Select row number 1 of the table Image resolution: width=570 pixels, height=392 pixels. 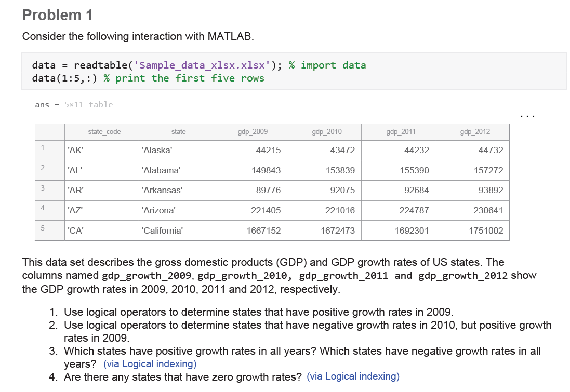click(50, 150)
